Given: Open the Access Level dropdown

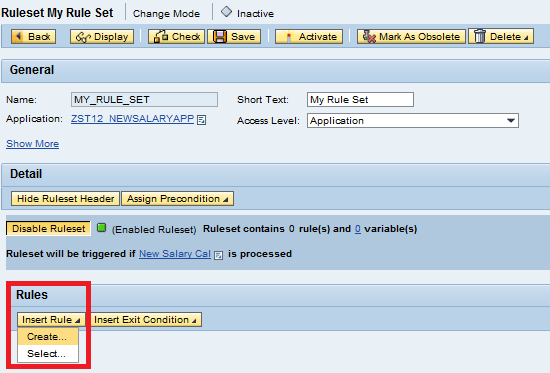Looking at the screenshot, I should [x=413, y=120].
